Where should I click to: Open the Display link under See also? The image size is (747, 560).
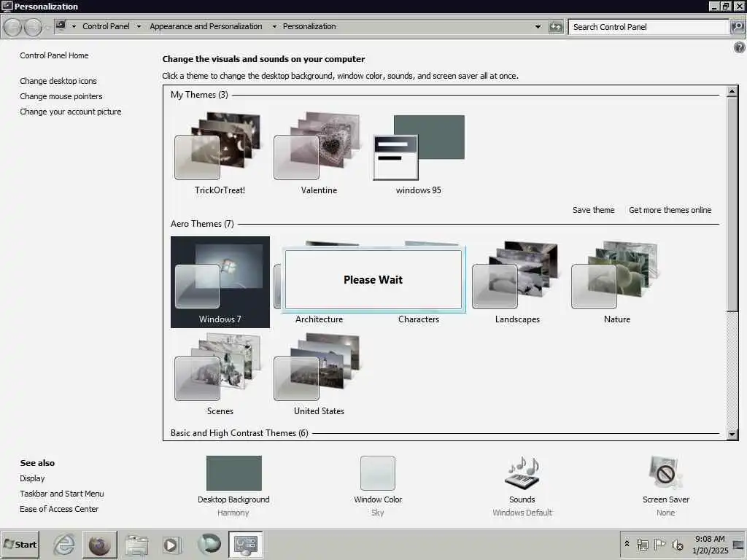click(32, 478)
